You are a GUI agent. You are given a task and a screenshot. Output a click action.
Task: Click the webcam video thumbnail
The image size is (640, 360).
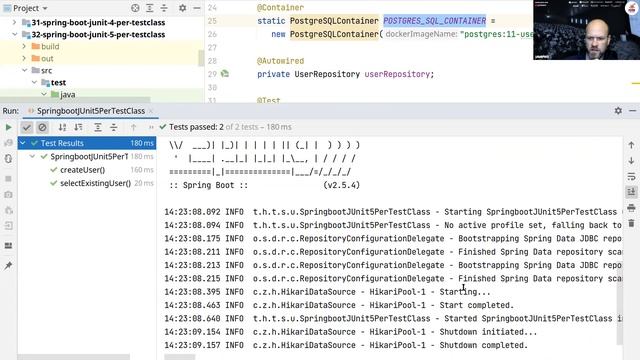coord(587,30)
